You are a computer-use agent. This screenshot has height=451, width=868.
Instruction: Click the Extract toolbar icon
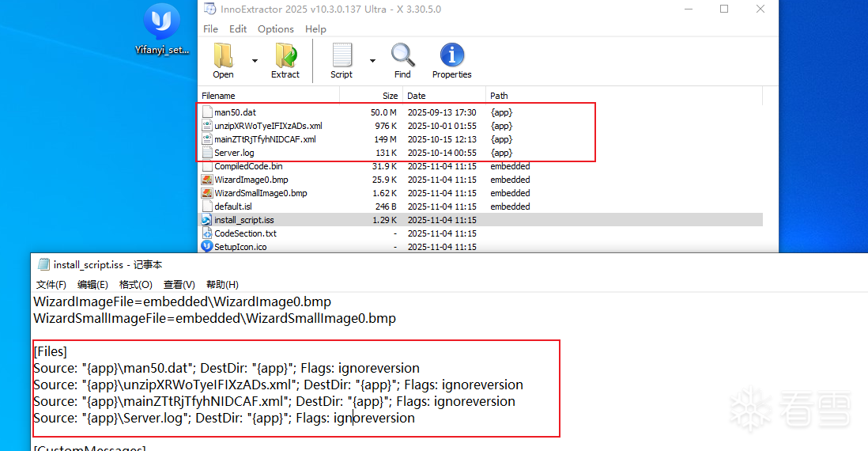click(x=285, y=55)
